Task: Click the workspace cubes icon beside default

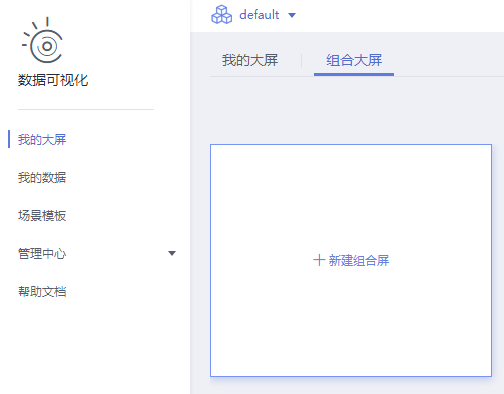Action: (222, 15)
